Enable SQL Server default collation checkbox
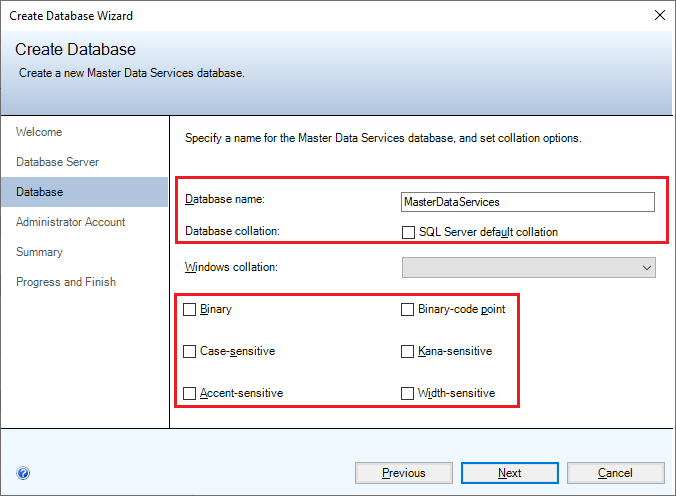This screenshot has width=676, height=496. 408,232
